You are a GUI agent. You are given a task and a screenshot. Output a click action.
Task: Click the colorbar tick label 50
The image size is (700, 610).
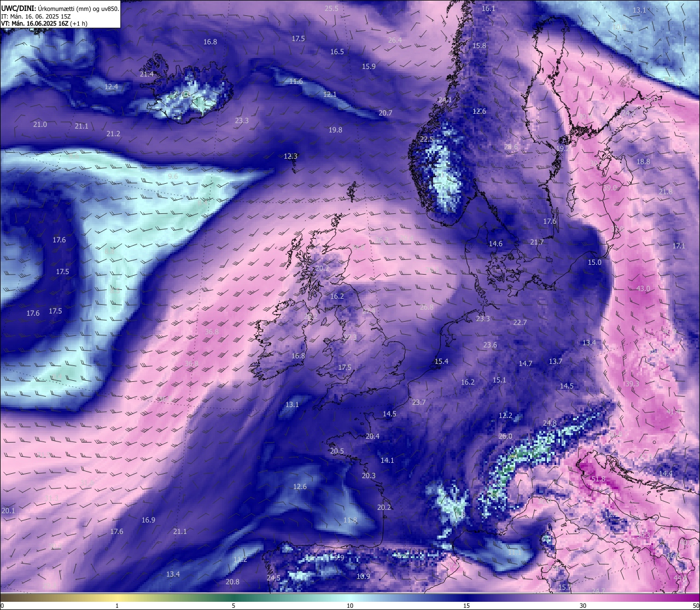pyautogui.click(x=696, y=606)
